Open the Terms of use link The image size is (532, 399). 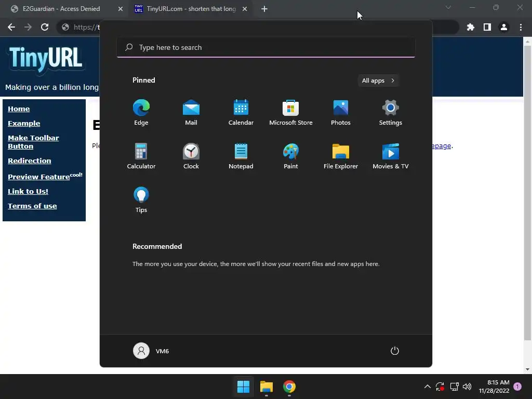tap(32, 206)
